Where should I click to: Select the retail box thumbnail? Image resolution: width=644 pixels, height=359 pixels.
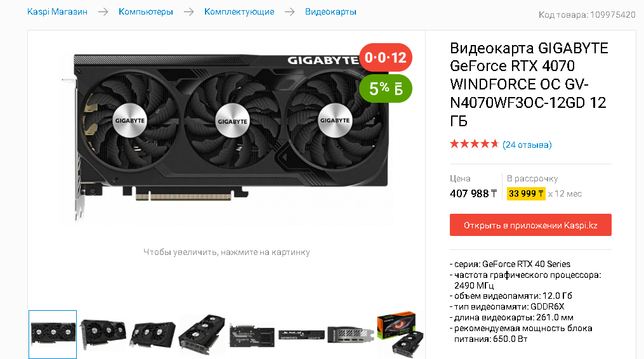pos(400,334)
